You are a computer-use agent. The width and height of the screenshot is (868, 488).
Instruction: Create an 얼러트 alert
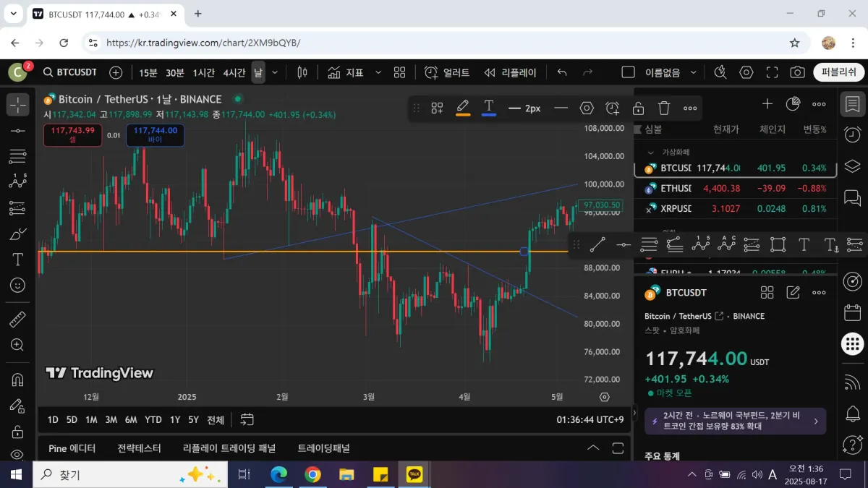click(447, 72)
